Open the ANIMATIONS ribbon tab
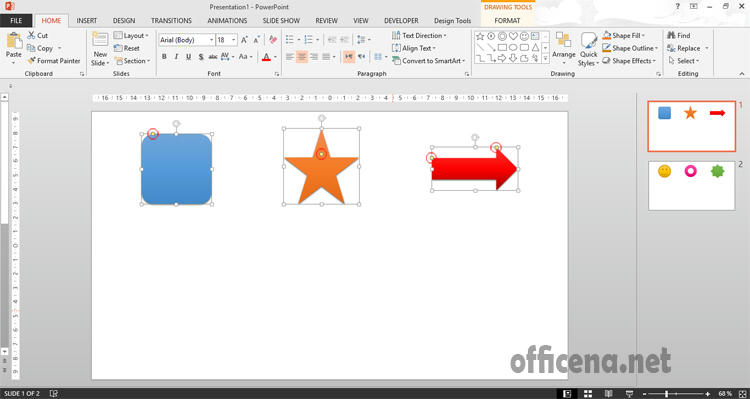The width and height of the screenshot is (750, 399). coord(227,21)
